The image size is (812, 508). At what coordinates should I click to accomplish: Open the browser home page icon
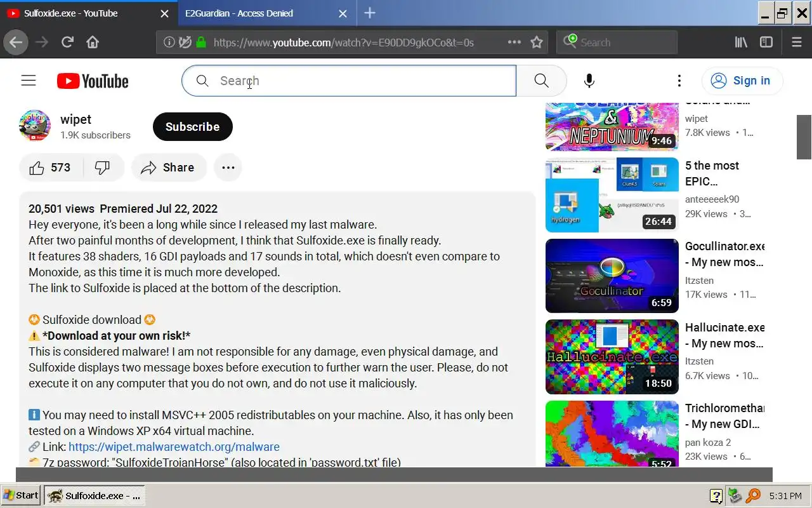click(x=93, y=43)
